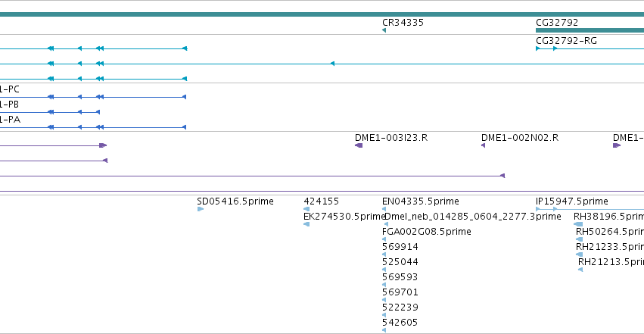Select the 569593 feature label
Screen dimensions: 644x334
(x=400, y=277)
